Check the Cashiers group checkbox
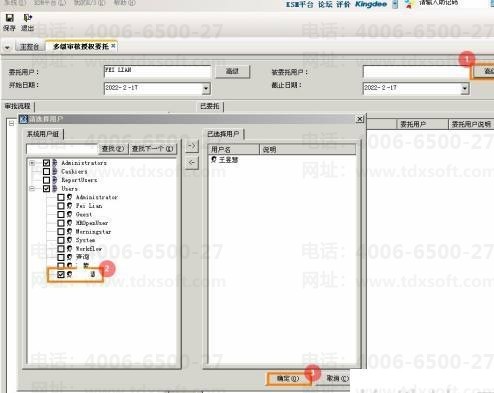The width and height of the screenshot is (494, 393). pos(46,171)
